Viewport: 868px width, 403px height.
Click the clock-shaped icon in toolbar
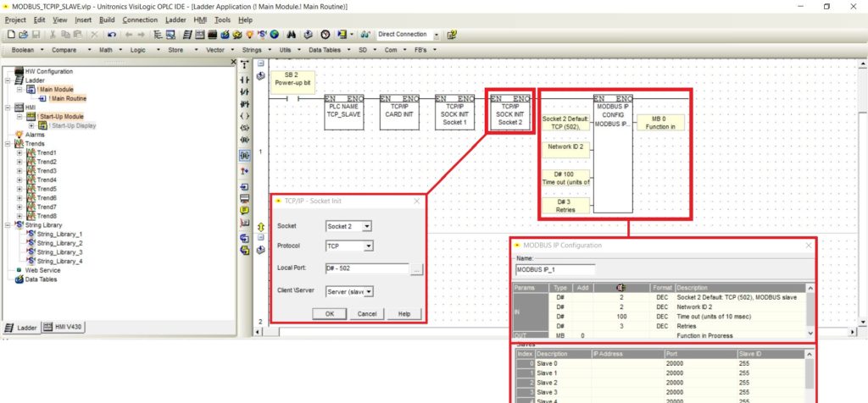(325, 34)
